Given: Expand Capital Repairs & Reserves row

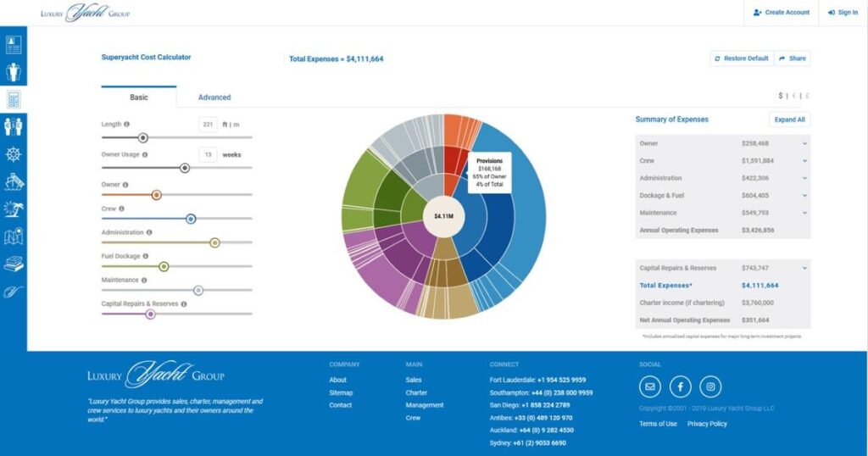Looking at the screenshot, I should coord(804,268).
